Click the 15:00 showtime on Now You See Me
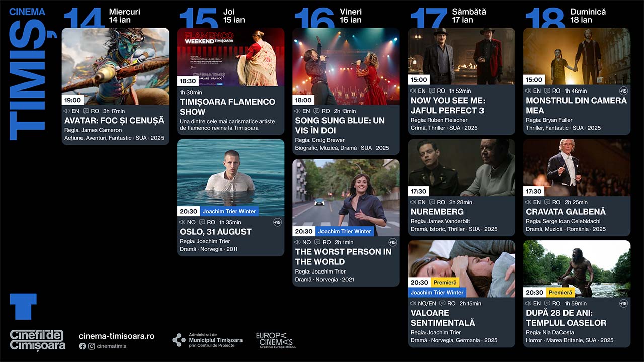This screenshot has height=362, width=644. click(x=419, y=80)
